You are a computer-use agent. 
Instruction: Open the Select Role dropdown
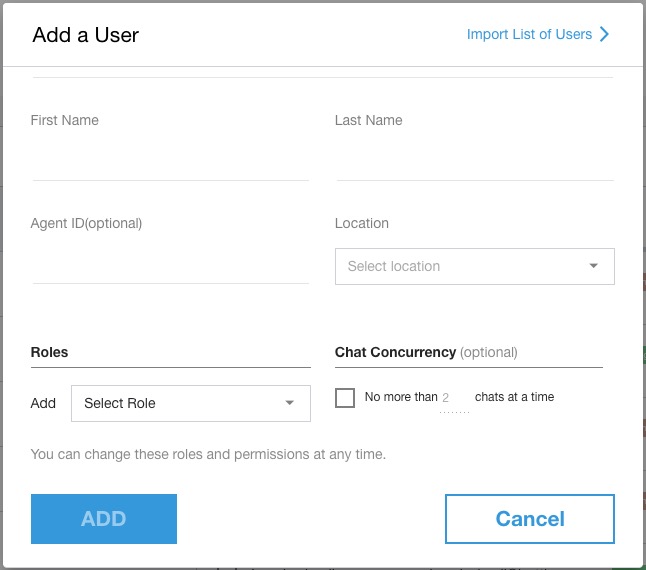(x=190, y=403)
